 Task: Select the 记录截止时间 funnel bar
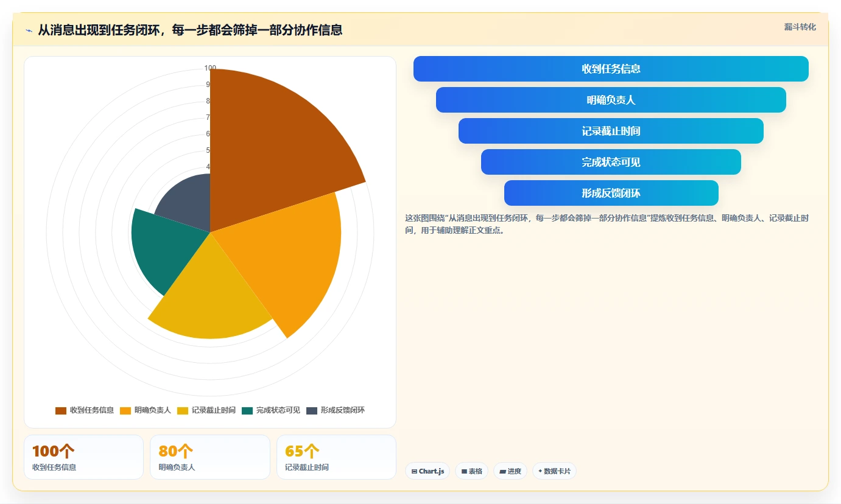click(611, 131)
